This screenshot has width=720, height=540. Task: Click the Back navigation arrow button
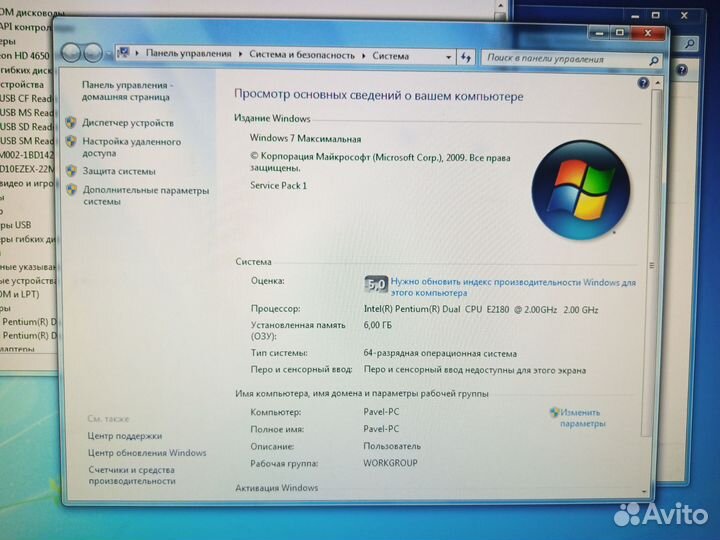(73, 53)
